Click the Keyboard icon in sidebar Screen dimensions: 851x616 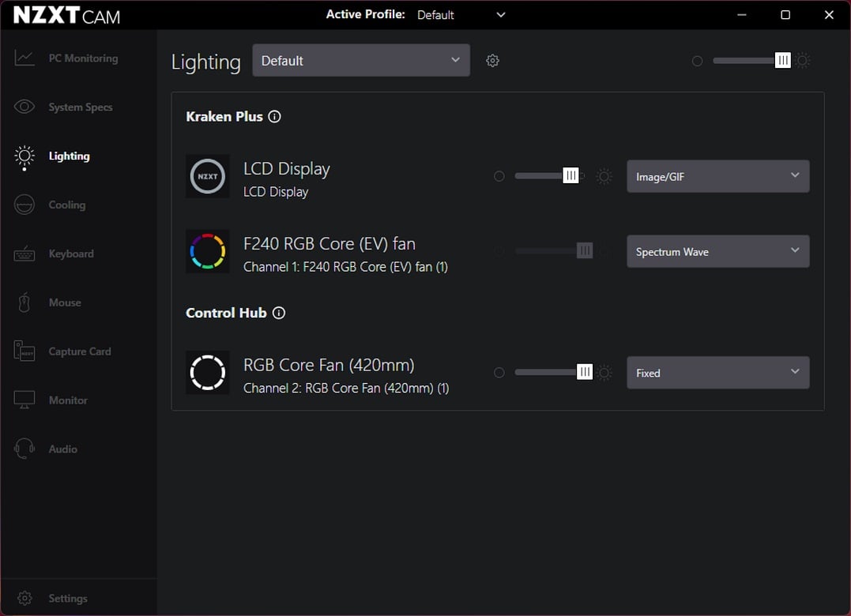point(24,254)
